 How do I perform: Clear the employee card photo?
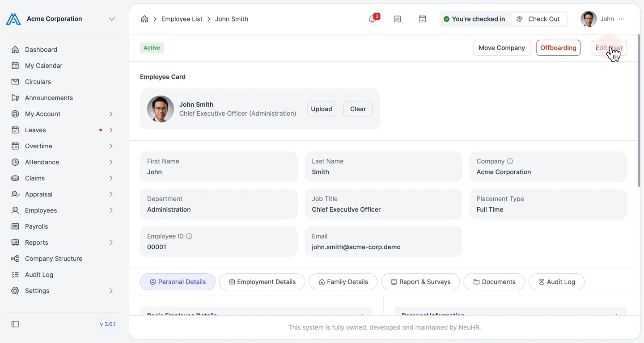tap(358, 109)
